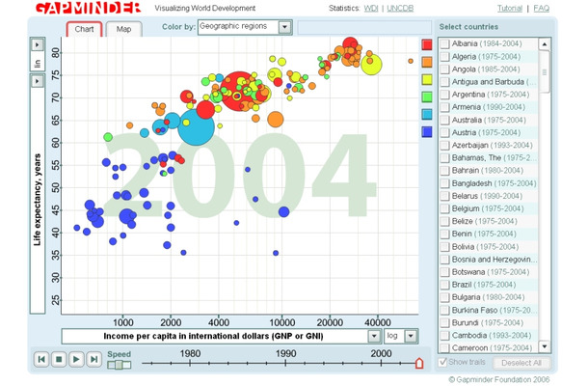
Task: Open the Life expectancy axis selector arrow
Action: [x=38, y=81]
